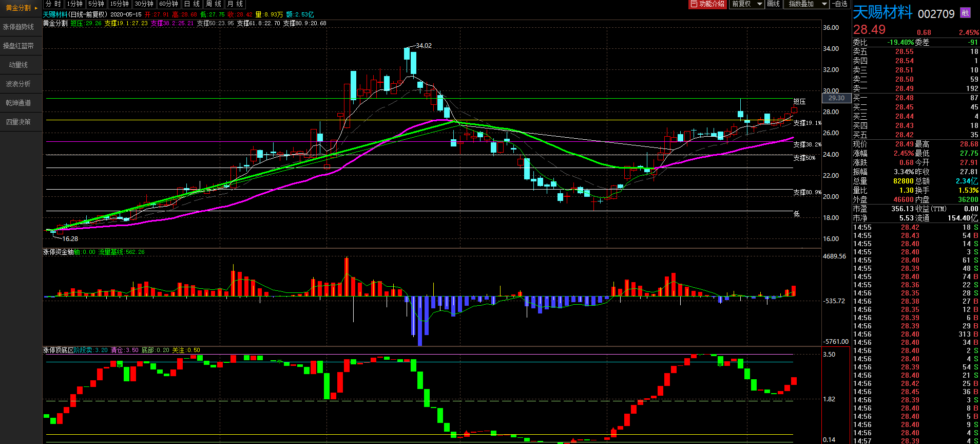The image size is (980, 444).
Task: Select the 月线 monthly chart tab
Action: 235,4
